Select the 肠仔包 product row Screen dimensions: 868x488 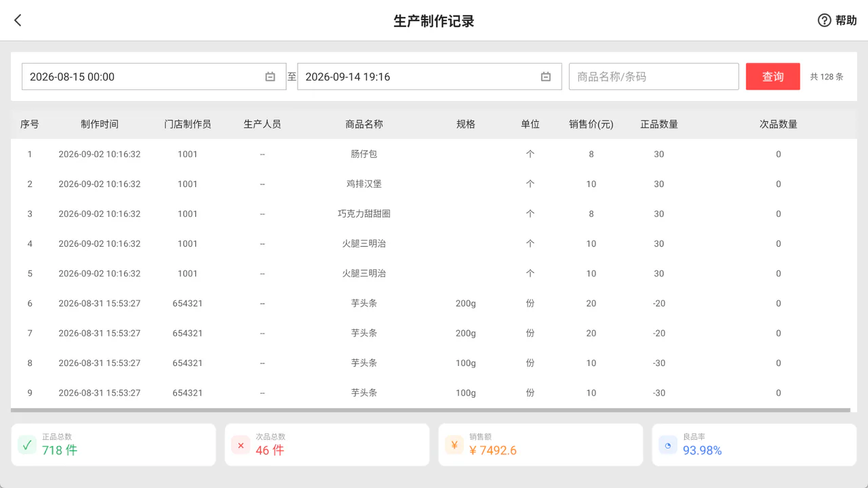click(x=434, y=154)
